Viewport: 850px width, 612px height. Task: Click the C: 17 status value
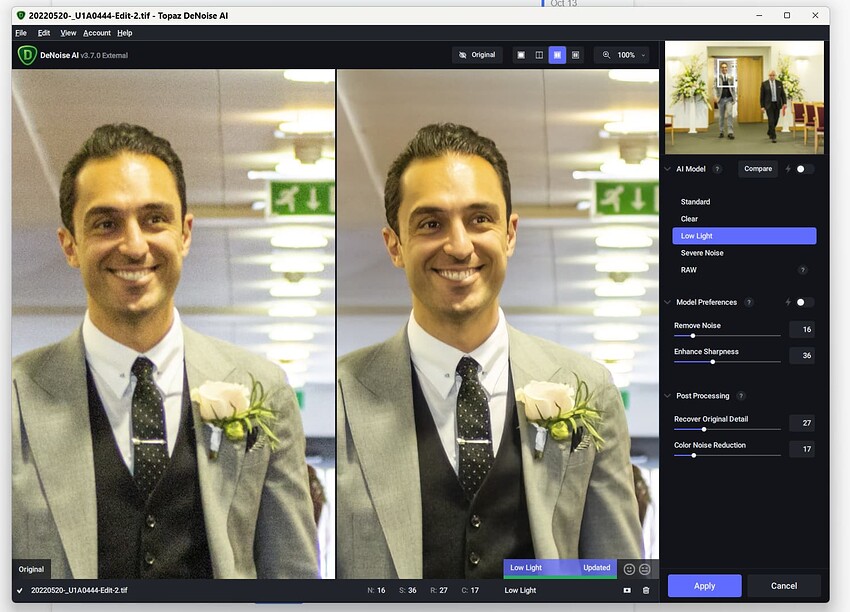(470, 590)
